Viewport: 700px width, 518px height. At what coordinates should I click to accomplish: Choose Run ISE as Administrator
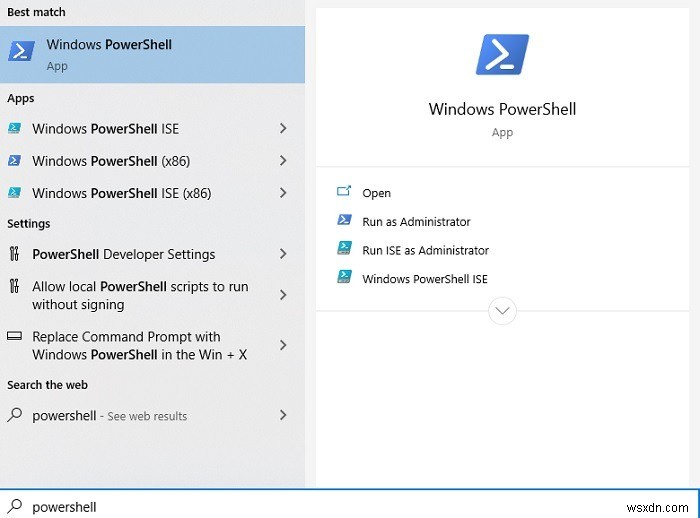click(x=425, y=250)
